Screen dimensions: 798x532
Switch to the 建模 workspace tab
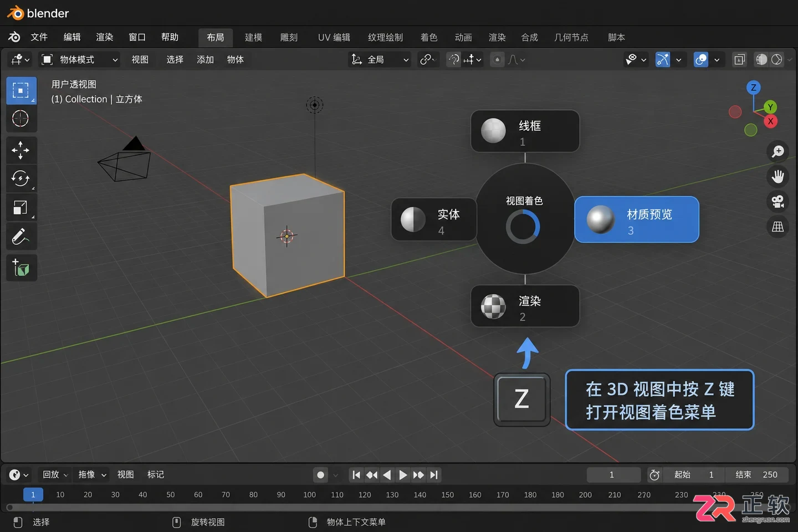(253, 37)
